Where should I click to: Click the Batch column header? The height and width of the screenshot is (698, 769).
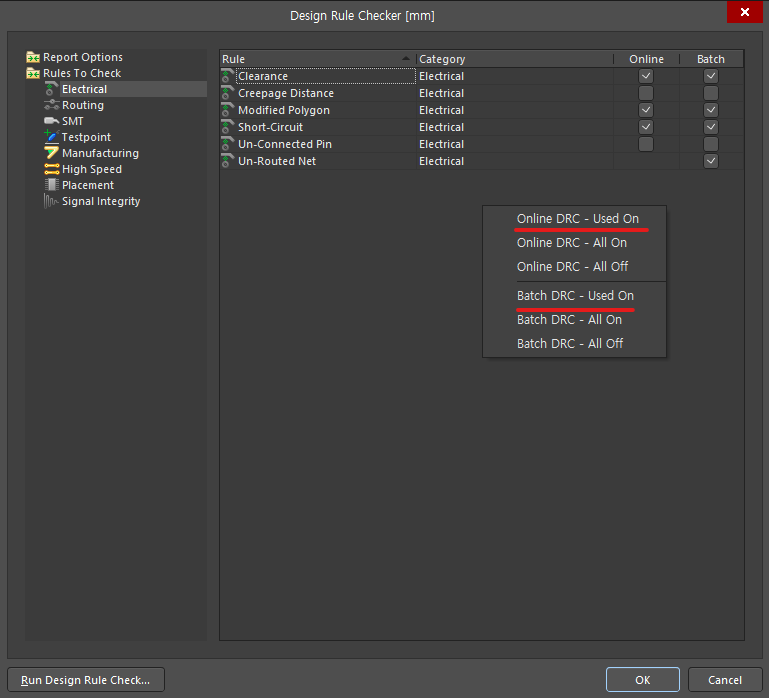click(711, 59)
